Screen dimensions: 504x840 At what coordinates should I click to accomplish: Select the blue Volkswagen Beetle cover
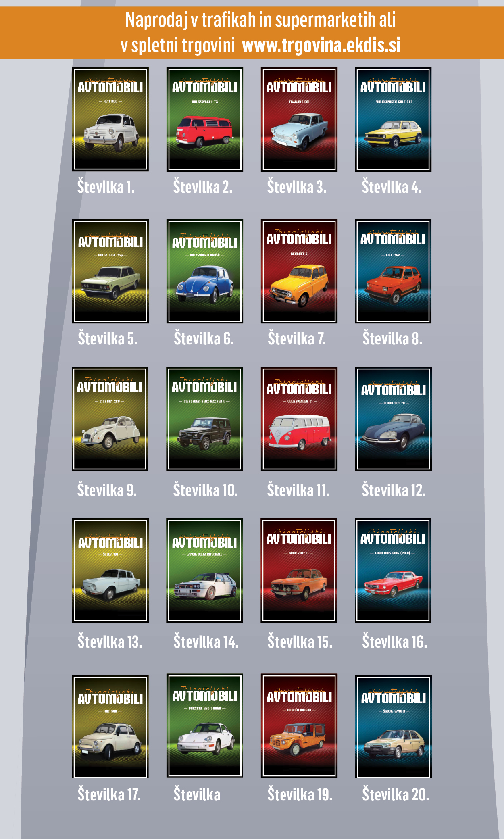click(x=205, y=271)
